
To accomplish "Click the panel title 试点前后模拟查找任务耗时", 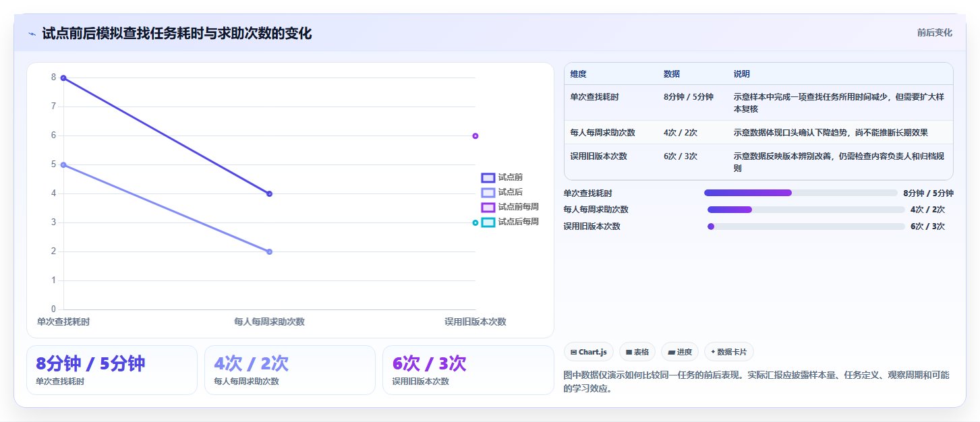I will tap(177, 33).
